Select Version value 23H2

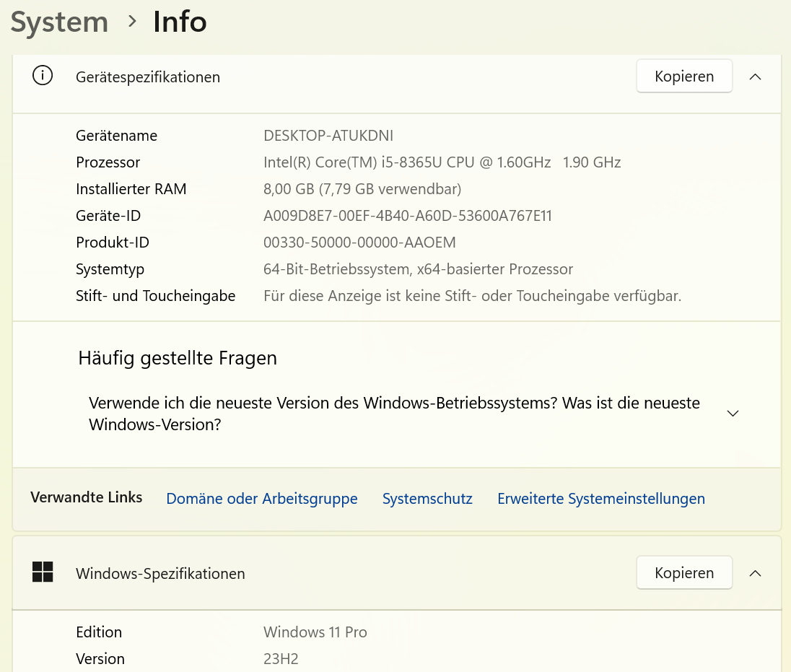281,659
